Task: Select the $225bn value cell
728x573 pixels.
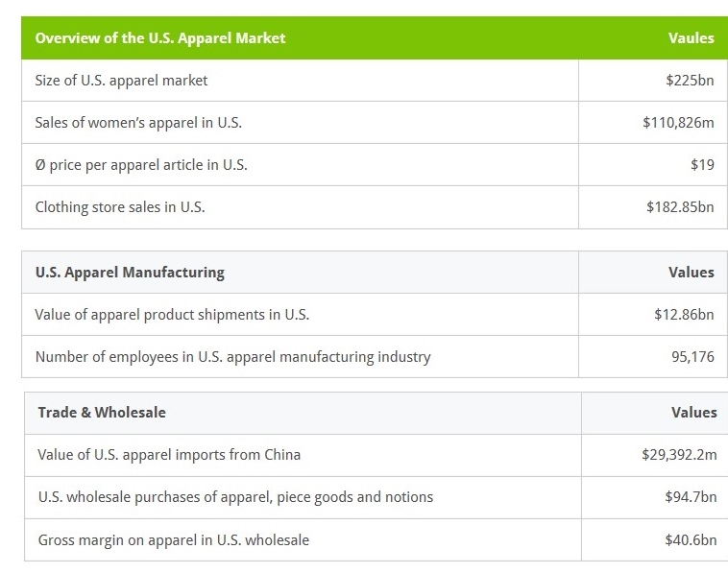Action: point(690,81)
